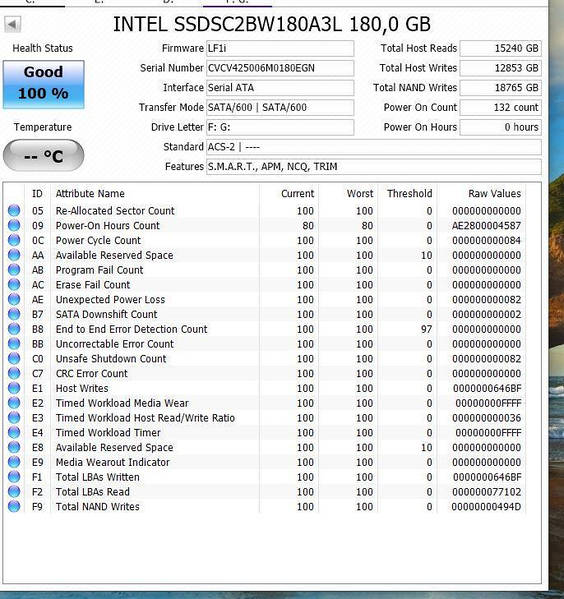Select the Serial Number field

(280, 68)
